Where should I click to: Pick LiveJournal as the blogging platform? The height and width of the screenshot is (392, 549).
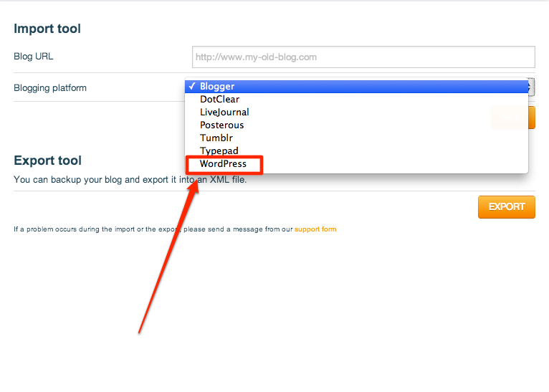224,113
